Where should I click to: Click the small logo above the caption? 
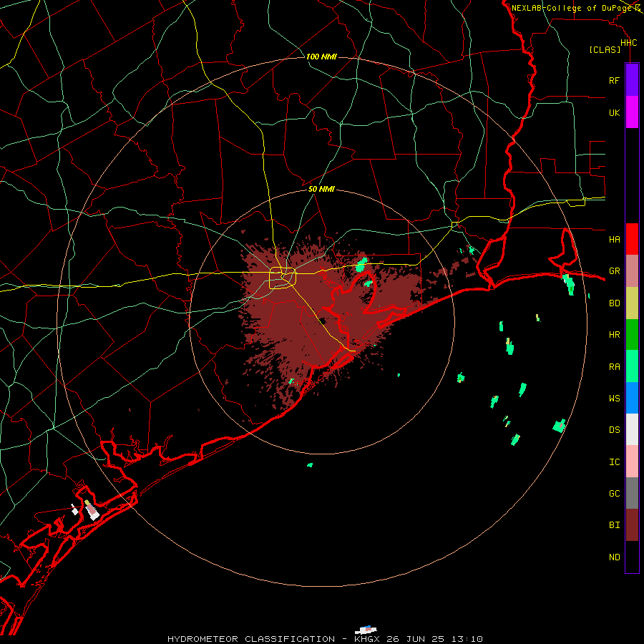tap(366, 630)
